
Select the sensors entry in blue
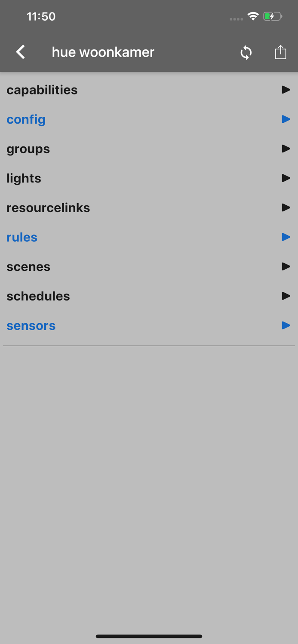pos(31,325)
